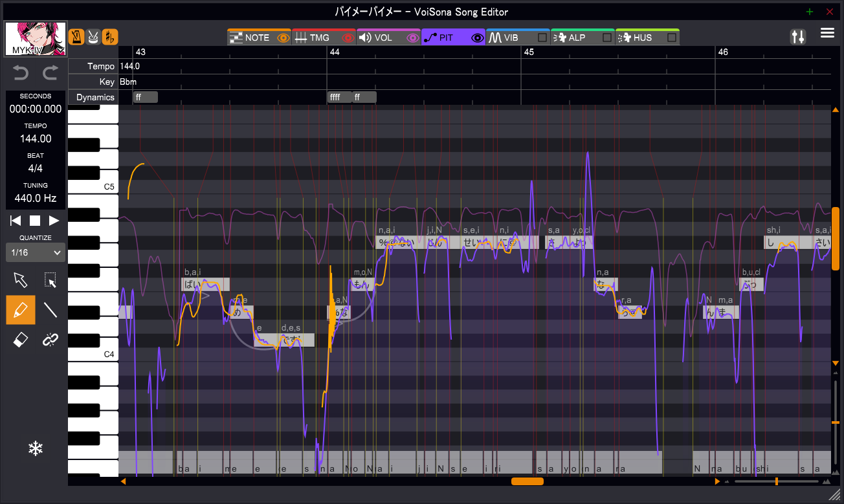Toggle the sharp-flat key display icon
Image resolution: width=844 pixels, height=504 pixels.
click(110, 37)
